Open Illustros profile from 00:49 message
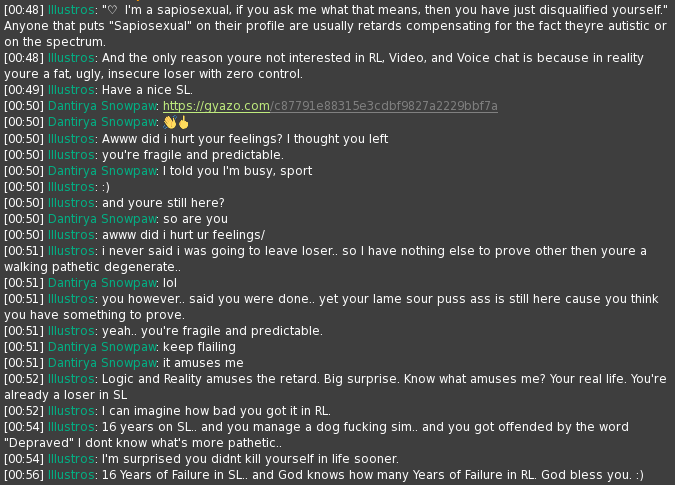This screenshot has height=485, width=675. pos(71,90)
